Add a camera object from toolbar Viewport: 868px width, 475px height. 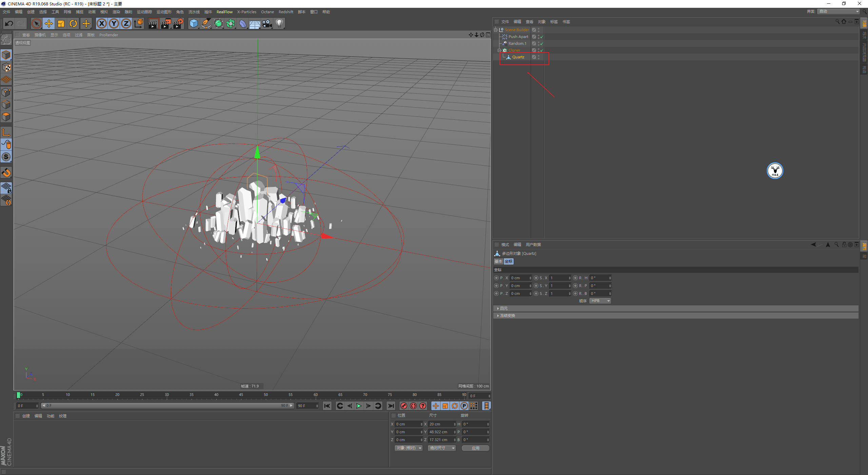tap(267, 23)
